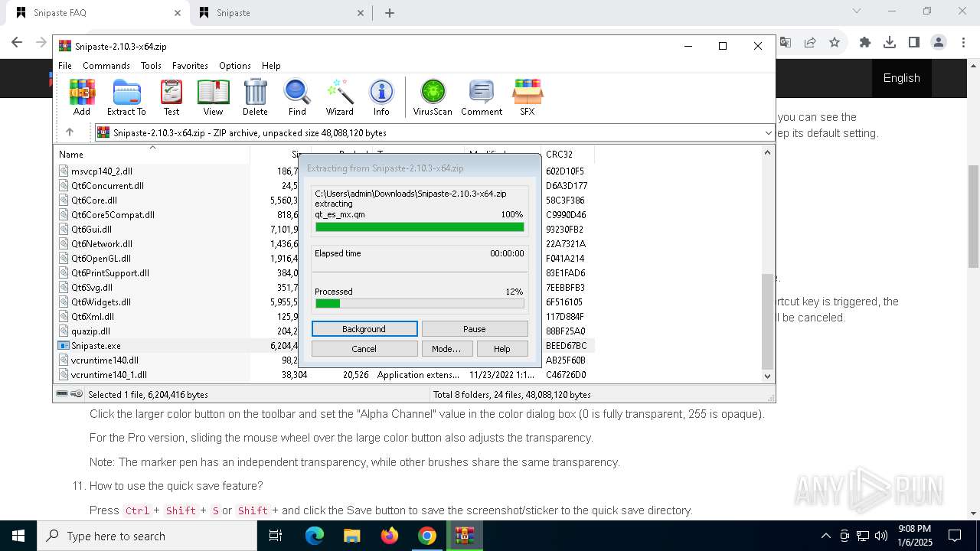Screen dimensions: 980x551
Task: Open Chrome downloads icon
Action: 890,42
